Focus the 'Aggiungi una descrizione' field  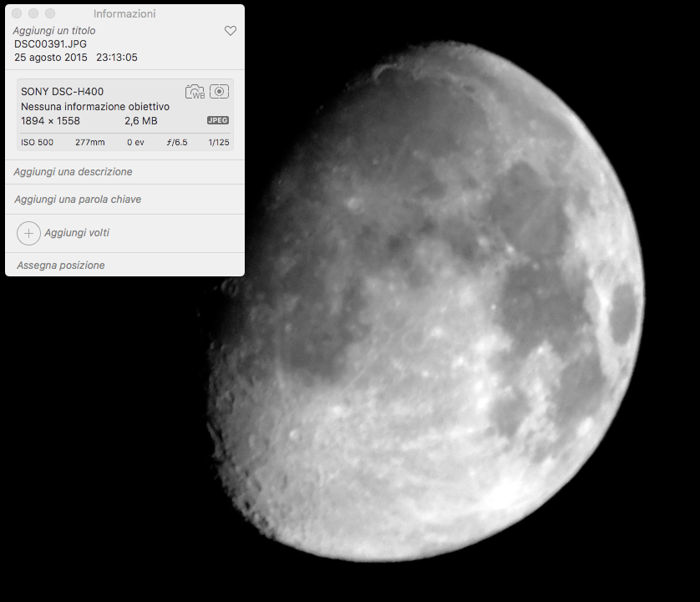(x=74, y=172)
